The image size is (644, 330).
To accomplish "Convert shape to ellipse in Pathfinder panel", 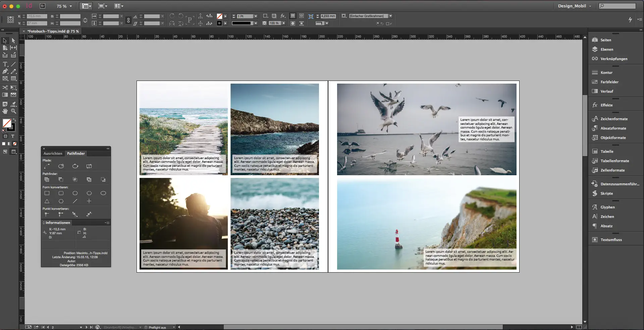I will [x=103, y=193].
